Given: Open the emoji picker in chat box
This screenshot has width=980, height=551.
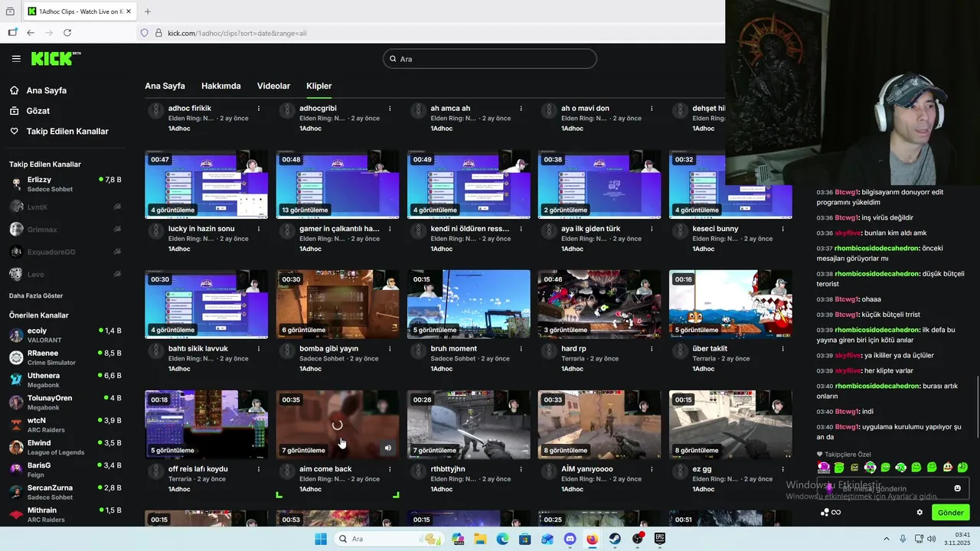Looking at the screenshot, I should tap(957, 488).
